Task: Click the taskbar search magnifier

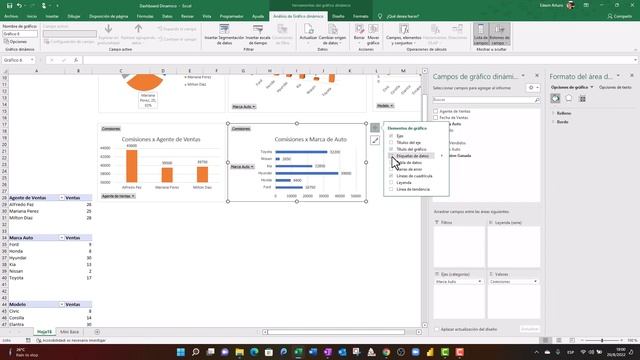Action: click(196, 352)
